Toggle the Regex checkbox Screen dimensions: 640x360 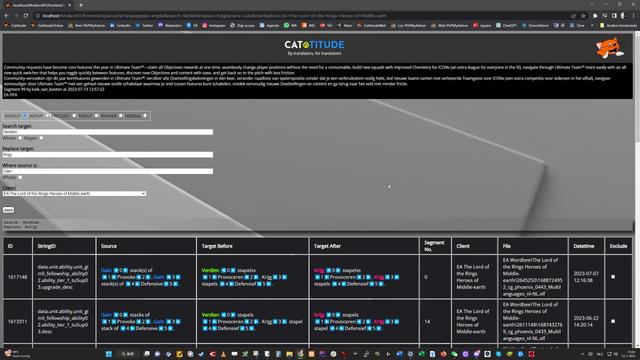41,138
